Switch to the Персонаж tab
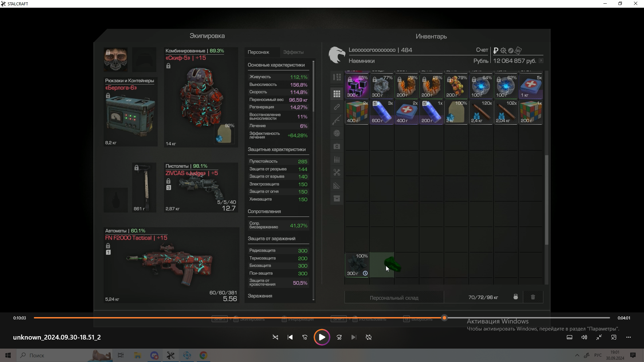 258,52
